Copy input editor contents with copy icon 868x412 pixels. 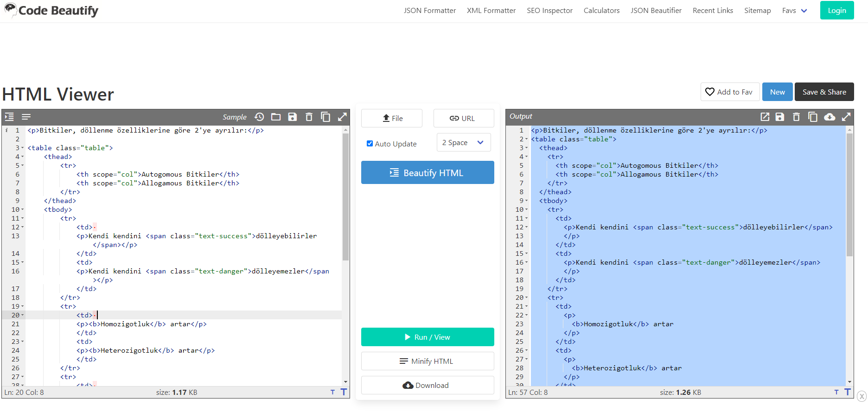pos(326,117)
